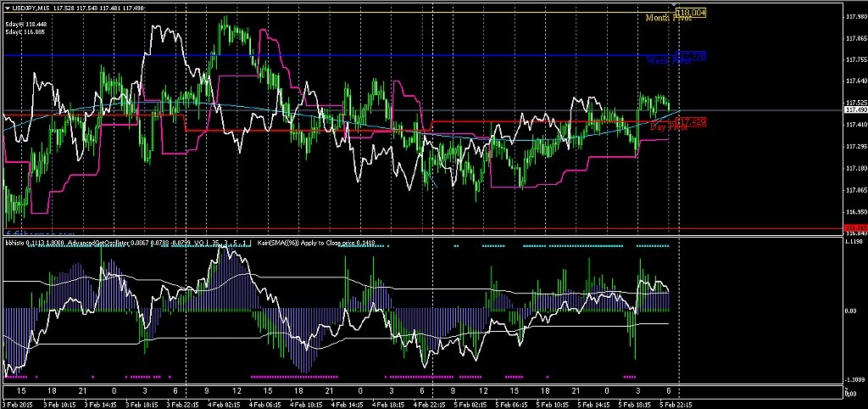Click the red price tag at bottom of price scale
This screenshot has height=409, width=868.
[x=855, y=228]
